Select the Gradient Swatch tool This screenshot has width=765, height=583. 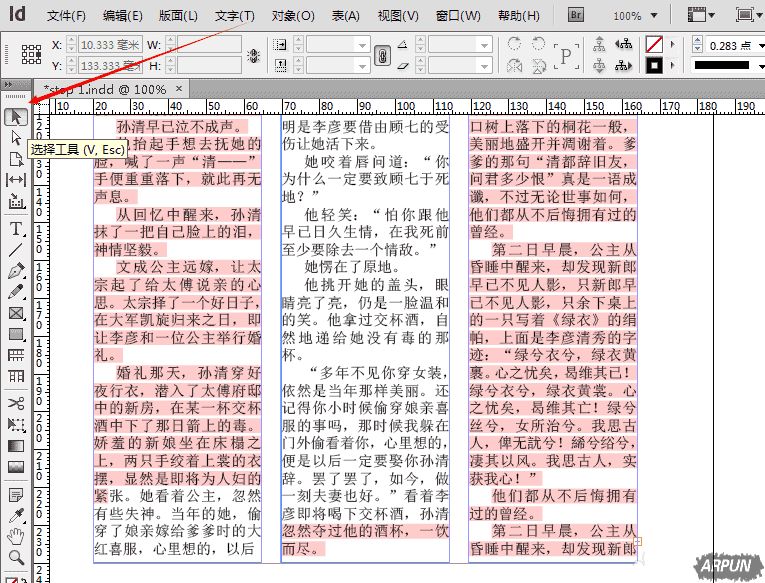coord(16,445)
